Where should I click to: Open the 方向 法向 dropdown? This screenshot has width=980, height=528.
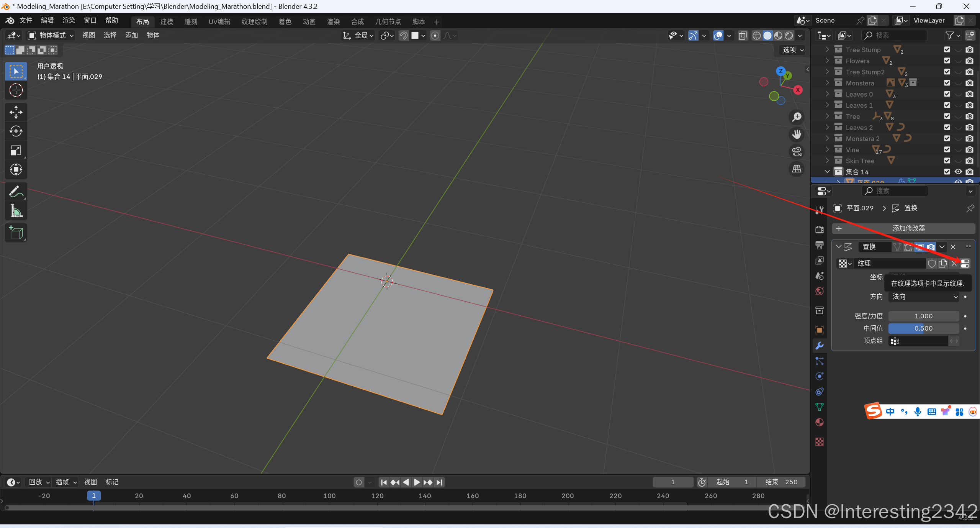point(923,297)
